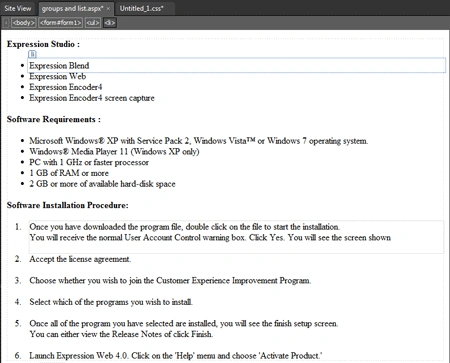Click 'Software Installation Procedure:' heading
Viewport: 450px width, 363px height.
coord(67,205)
